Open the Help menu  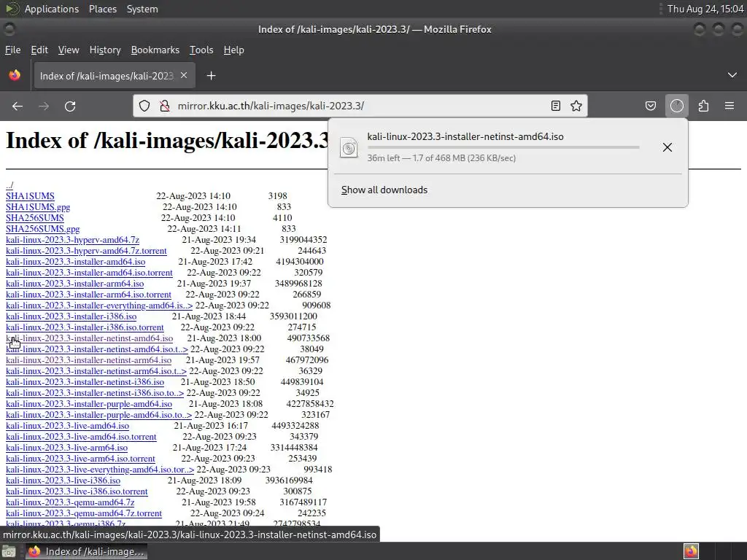tap(234, 50)
